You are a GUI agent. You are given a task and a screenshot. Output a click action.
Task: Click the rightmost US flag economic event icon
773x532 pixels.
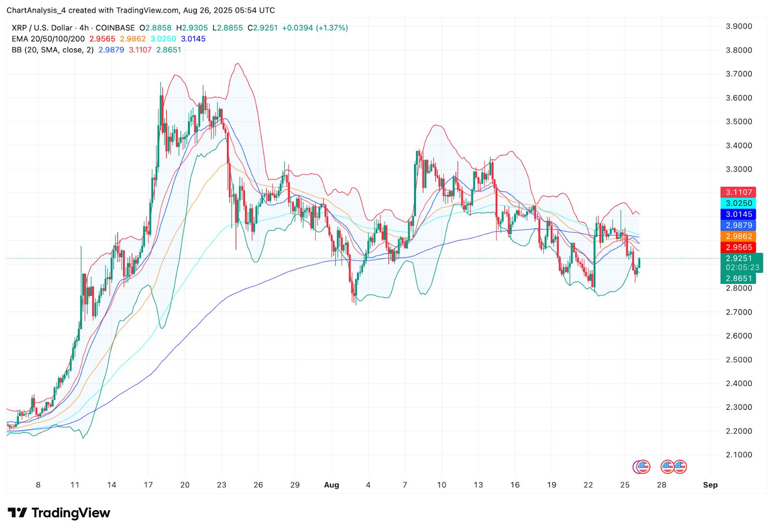tap(681, 467)
